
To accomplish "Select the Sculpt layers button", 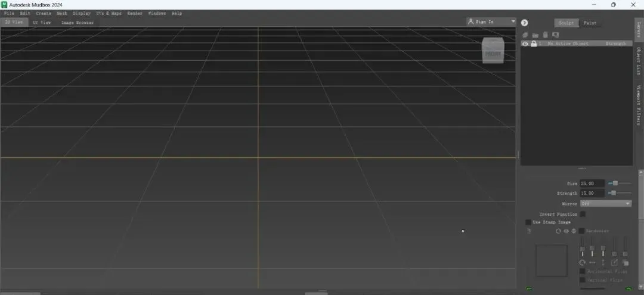I will tap(566, 23).
